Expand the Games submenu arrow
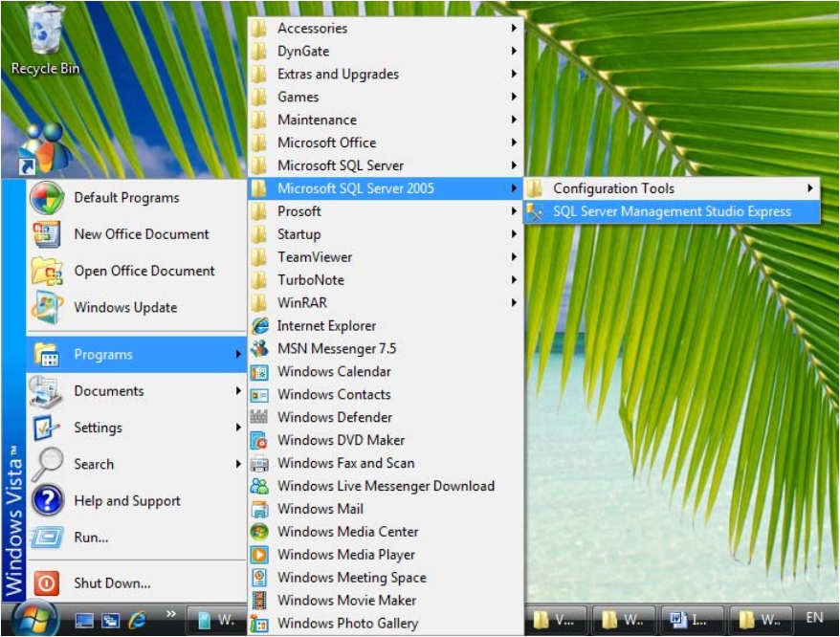This screenshot has width=840, height=637. [514, 97]
